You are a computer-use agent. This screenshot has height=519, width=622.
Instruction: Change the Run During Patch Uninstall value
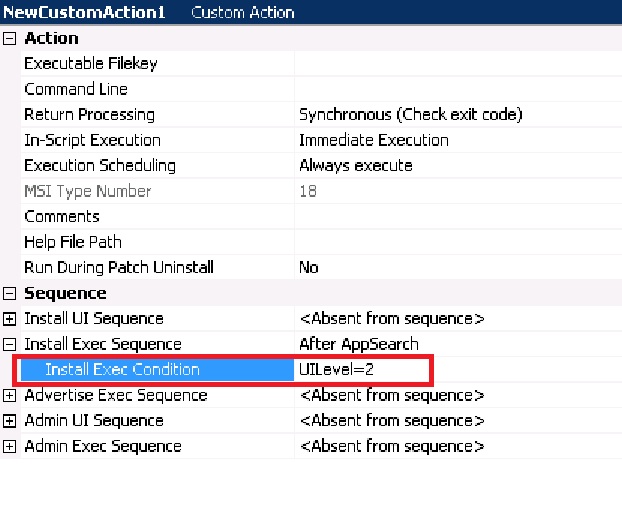(x=456, y=268)
